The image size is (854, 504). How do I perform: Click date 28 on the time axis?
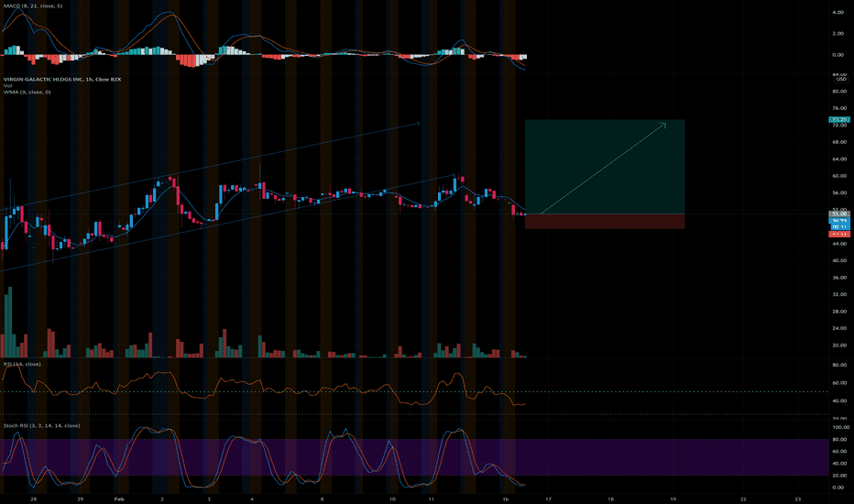(x=34, y=499)
